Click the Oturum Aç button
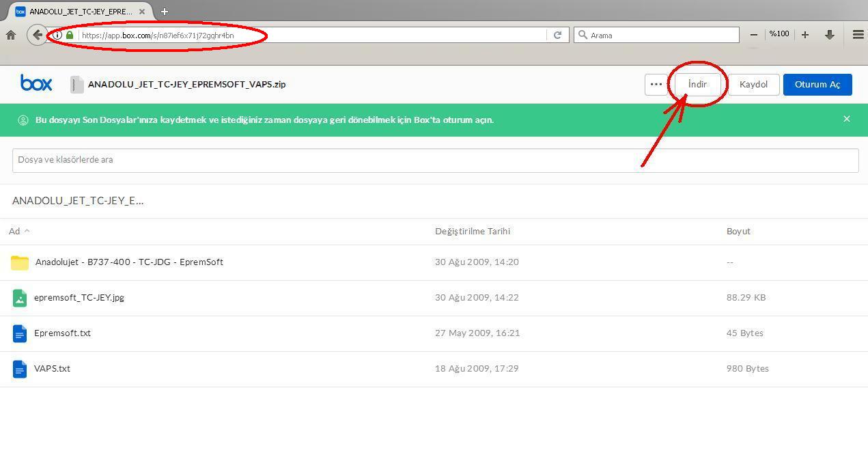868x457 pixels. (x=817, y=84)
